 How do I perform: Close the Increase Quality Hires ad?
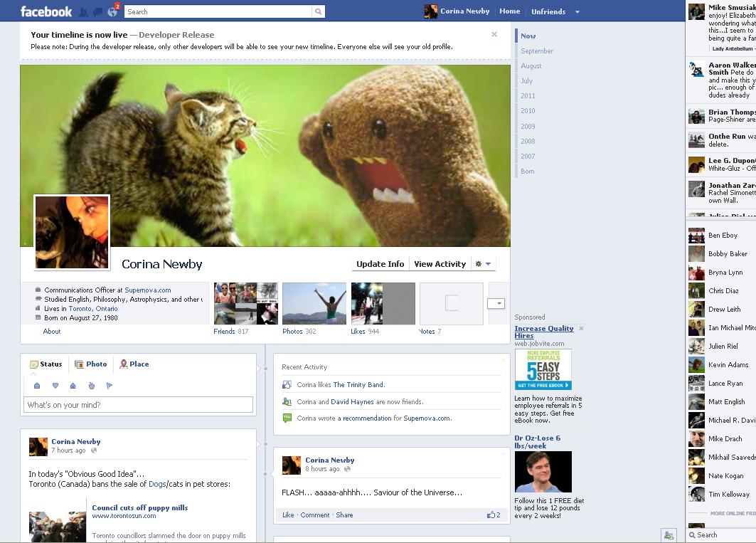tap(582, 328)
